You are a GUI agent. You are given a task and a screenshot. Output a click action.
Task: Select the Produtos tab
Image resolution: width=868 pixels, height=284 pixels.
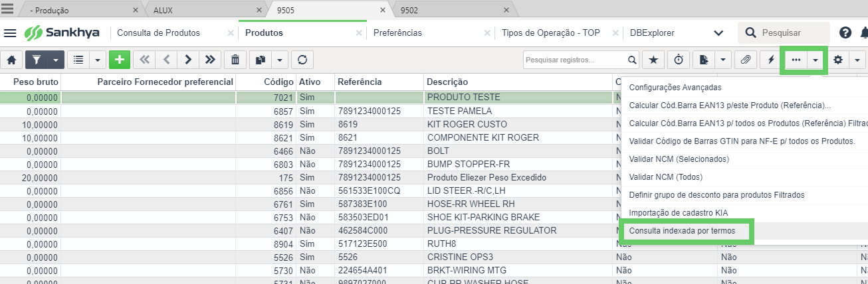264,33
